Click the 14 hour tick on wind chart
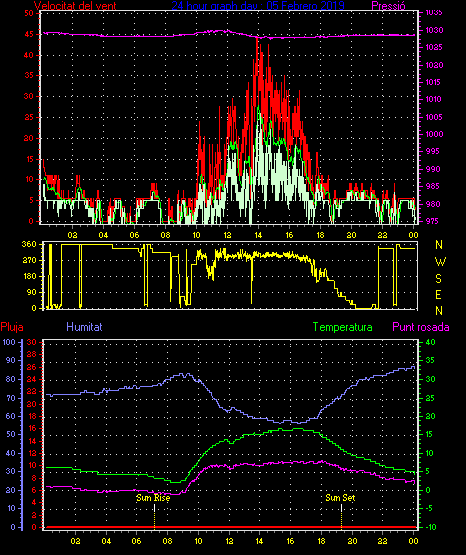This screenshot has height=555, width=466. click(258, 235)
